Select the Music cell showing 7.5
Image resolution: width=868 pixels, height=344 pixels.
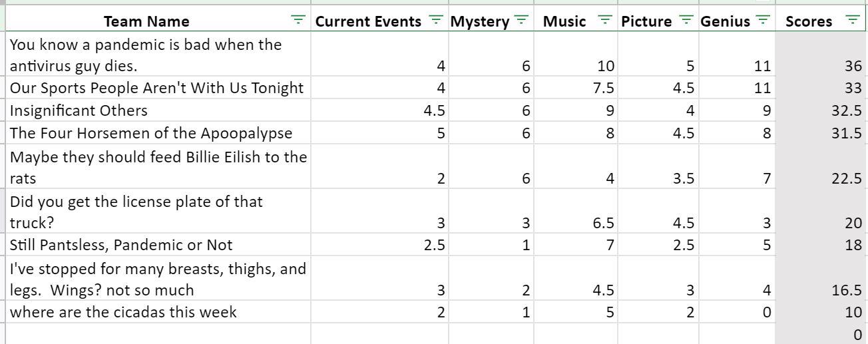[576, 88]
